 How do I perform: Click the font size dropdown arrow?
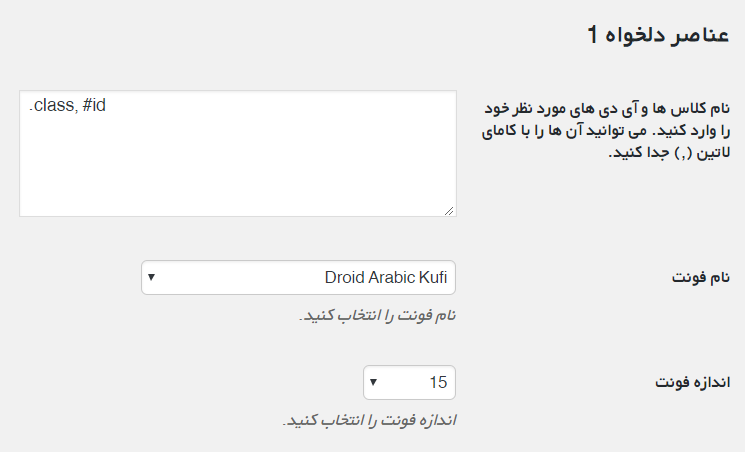(x=374, y=381)
